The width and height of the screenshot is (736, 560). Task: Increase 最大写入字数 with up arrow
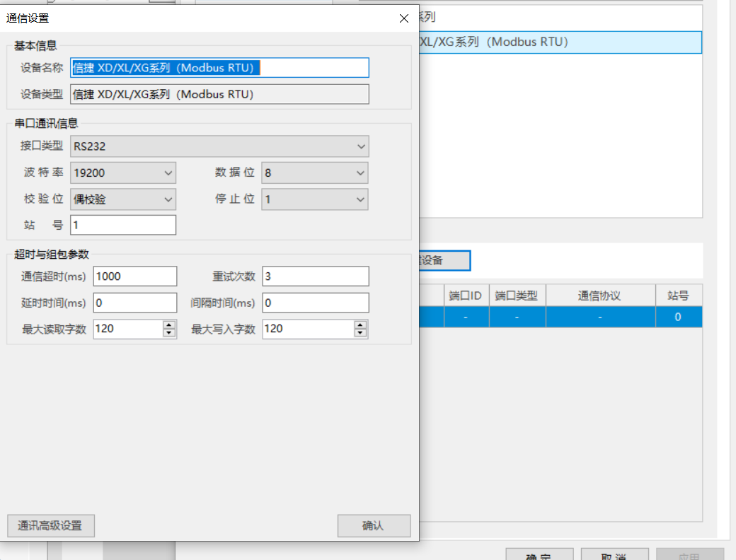pos(360,325)
